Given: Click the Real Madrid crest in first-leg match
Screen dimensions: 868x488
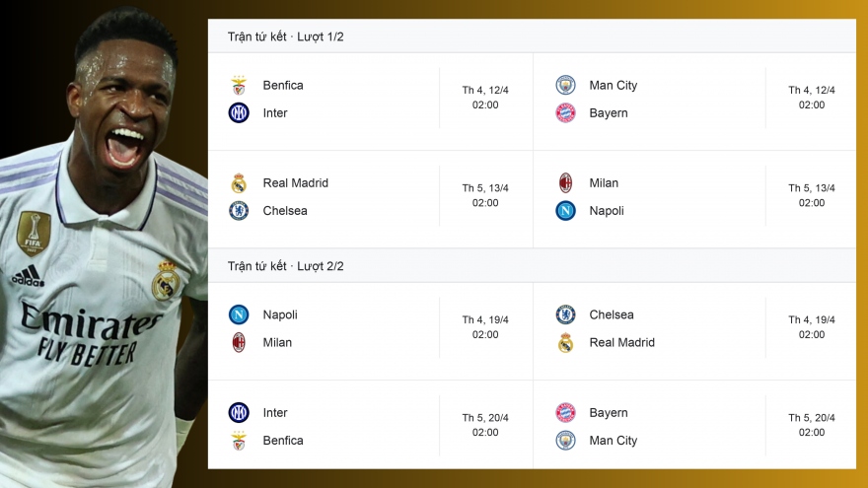Looking at the screenshot, I should click(x=239, y=183).
